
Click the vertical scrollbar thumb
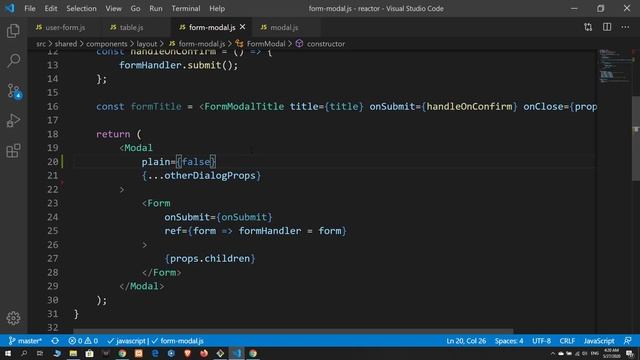click(x=636, y=138)
